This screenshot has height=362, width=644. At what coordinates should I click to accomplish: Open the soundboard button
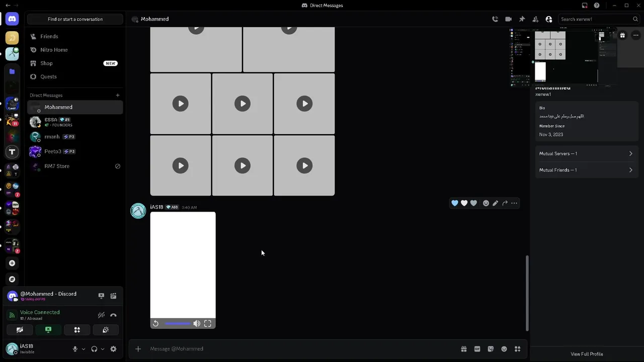106,330
